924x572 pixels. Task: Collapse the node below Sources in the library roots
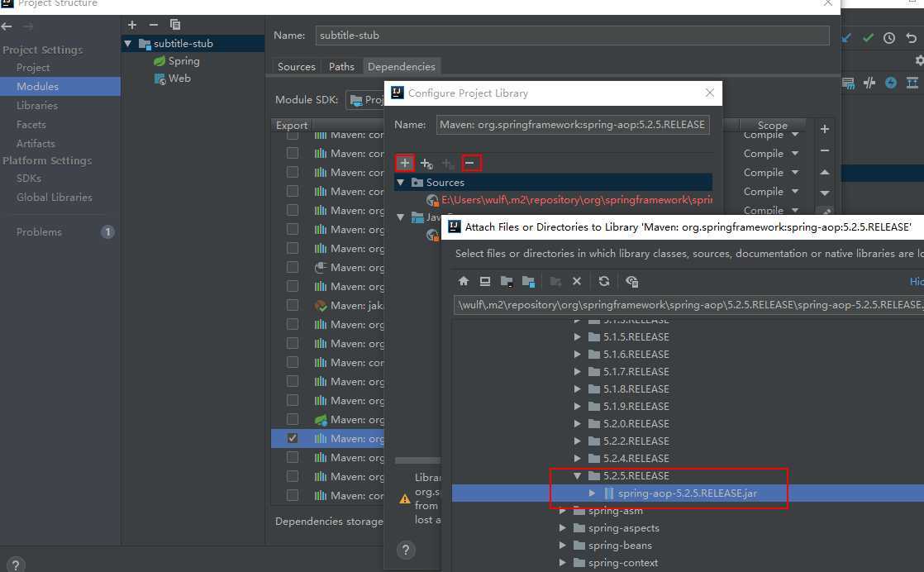(x=401, y=217)
